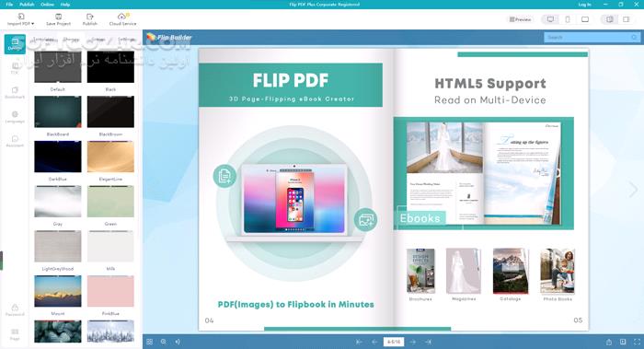
Task: Click the Brochures thumbnail on page
Action: tap(420, 271)
